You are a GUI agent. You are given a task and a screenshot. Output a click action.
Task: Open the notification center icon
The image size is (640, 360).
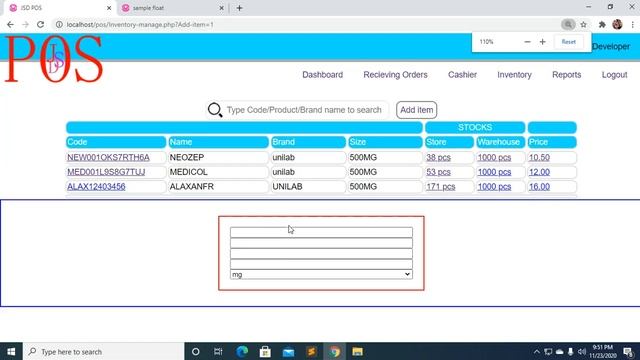click(628, 351)
